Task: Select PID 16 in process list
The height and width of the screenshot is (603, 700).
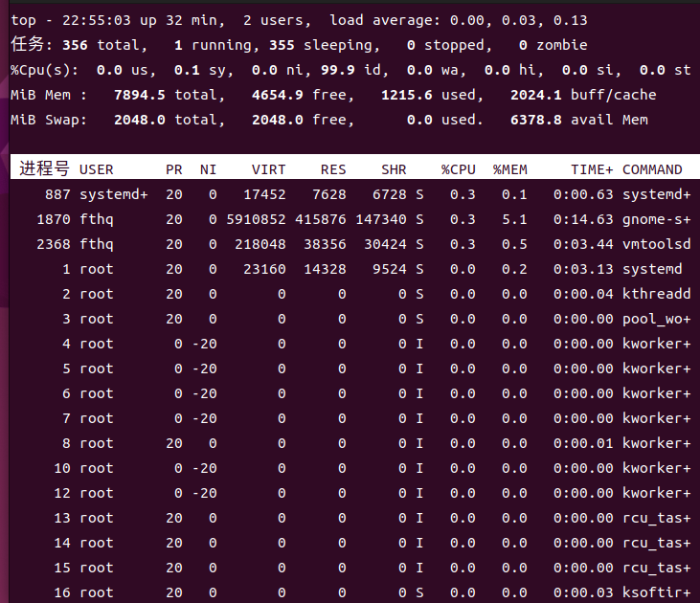Action: (x=61, y=592)
